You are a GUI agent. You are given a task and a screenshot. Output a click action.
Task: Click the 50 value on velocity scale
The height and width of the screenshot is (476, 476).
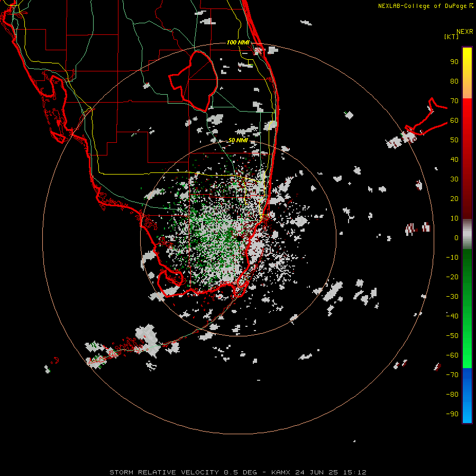454,140
